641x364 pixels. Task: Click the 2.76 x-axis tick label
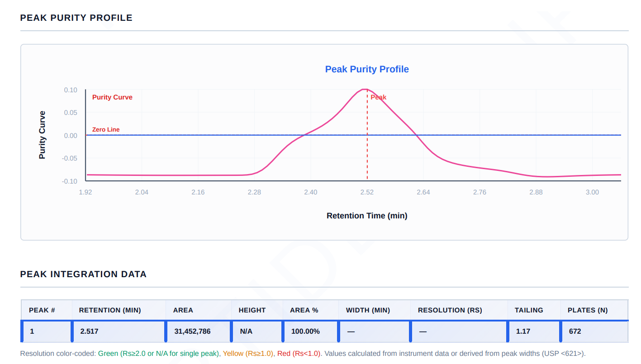pyautogui.click(x=480, y=192)
